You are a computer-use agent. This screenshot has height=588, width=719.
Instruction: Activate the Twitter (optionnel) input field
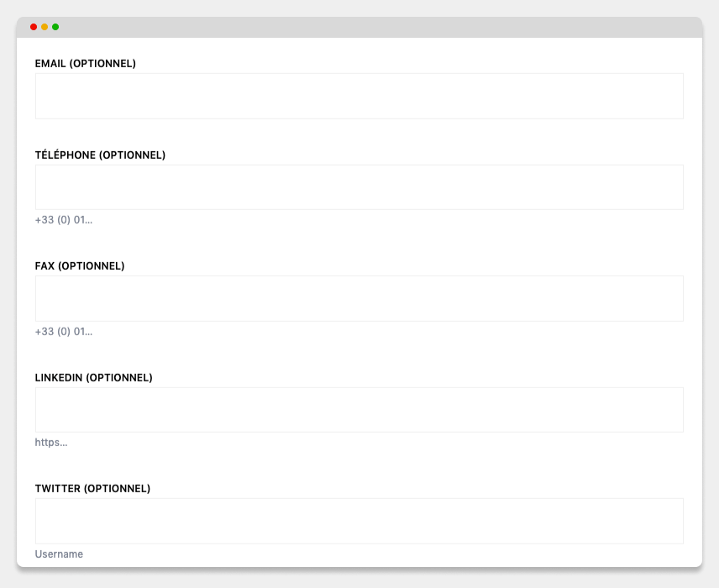(359, 521)
